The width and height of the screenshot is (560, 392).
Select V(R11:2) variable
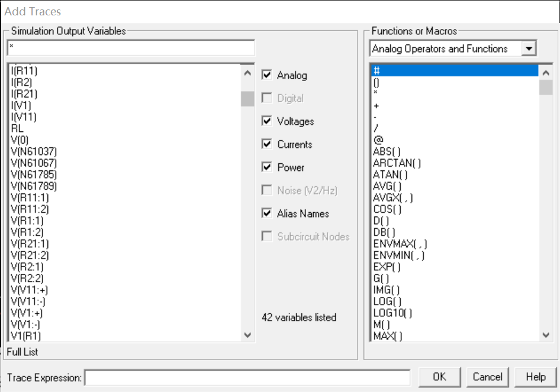coord(30,209)
